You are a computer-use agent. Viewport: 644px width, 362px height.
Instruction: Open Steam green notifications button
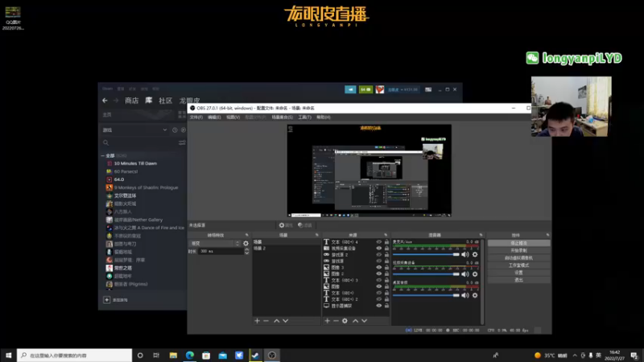tap(365, 89)
